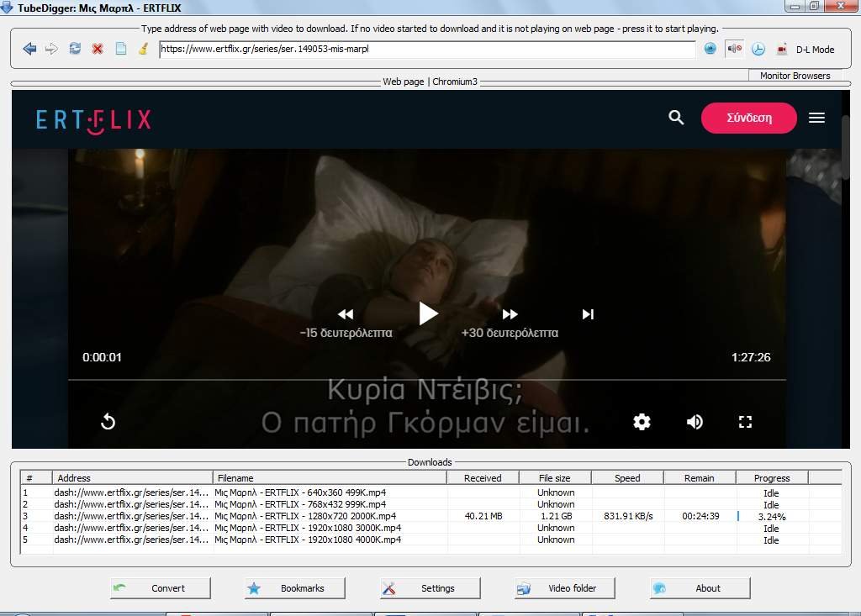
Task: Open the Settings button
Action: (x=430, y=588)
